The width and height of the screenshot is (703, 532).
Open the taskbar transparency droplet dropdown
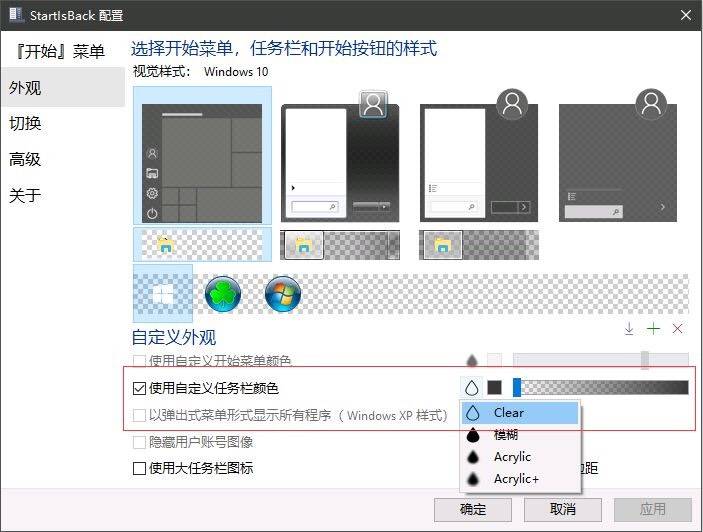pyautogui.click(x=471, y=388)
